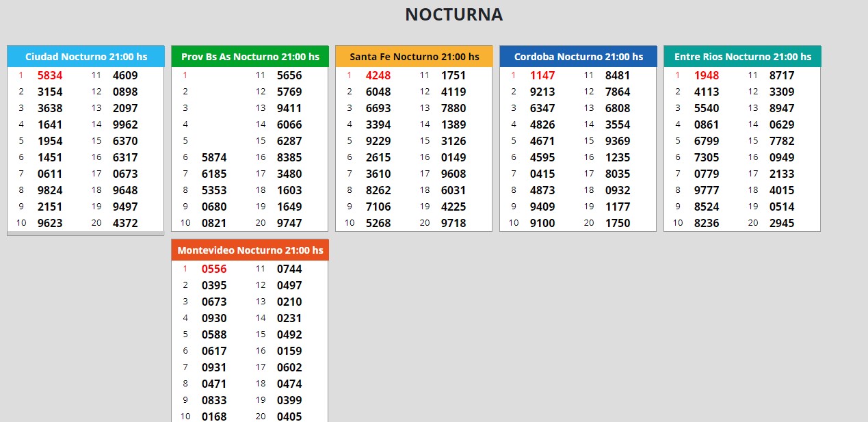The image size is (868, 422).
Task: Select the Montevideo Nocturno 21:00 hs header
Action: [250, 250]
